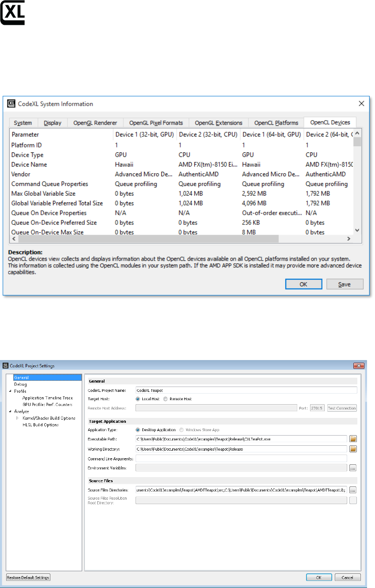Screen dimensions: 375x588
Task: Select the Remote Host radio button
Action: click(165, 399)
